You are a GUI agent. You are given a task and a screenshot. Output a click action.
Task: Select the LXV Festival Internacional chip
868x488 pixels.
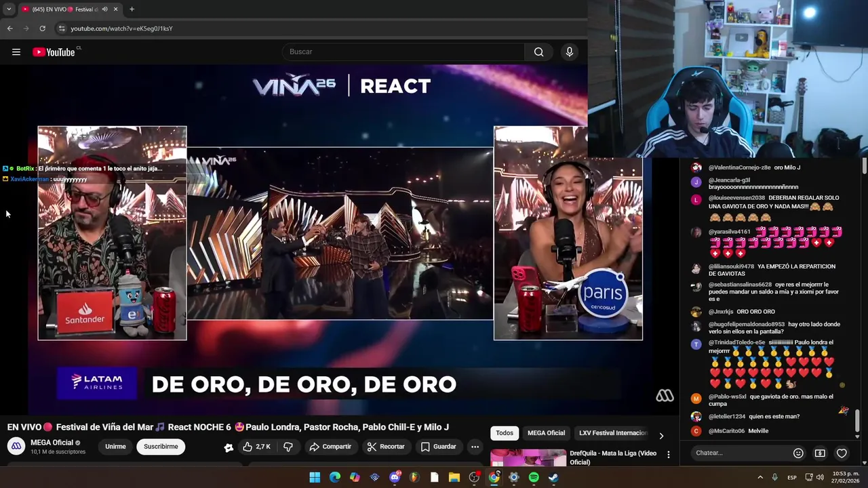613,433
